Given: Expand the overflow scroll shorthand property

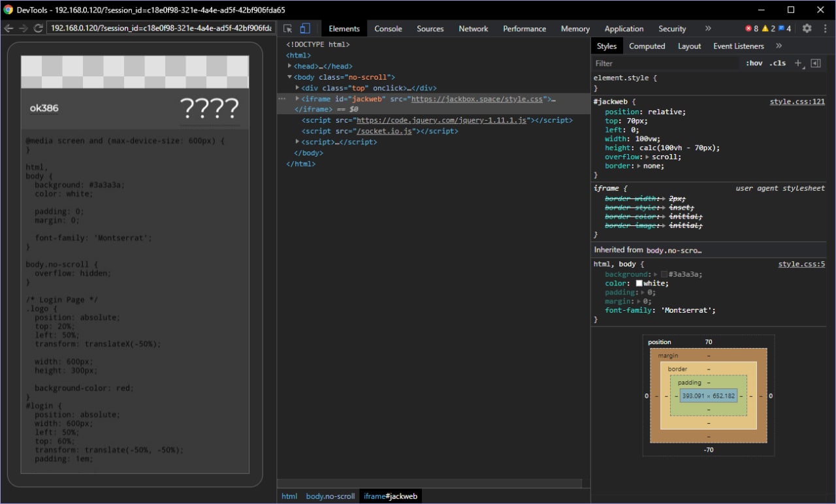Looking at the screenshot, I should [647, 157].
